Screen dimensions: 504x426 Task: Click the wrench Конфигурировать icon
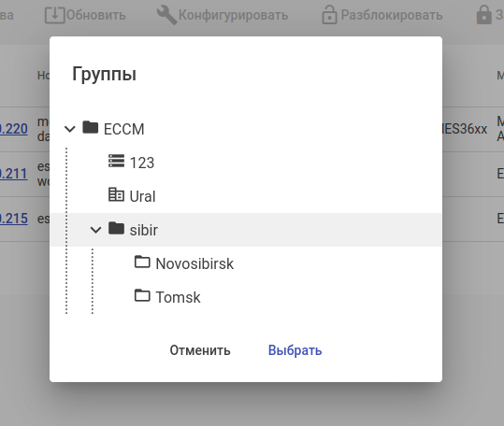[166, 15]
